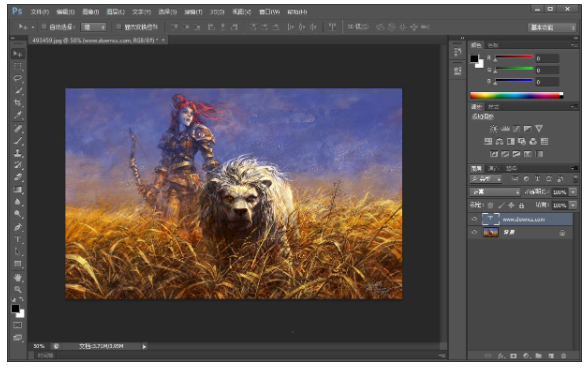584x370 pixels.
Task: Open the File menu
Action: pyautogui.click(x=39, y=12)
